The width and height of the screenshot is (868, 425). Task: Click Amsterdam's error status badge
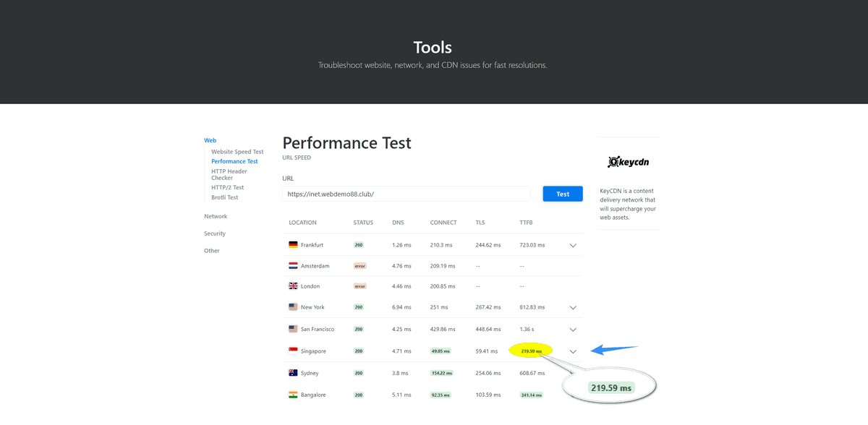point(360,266)
